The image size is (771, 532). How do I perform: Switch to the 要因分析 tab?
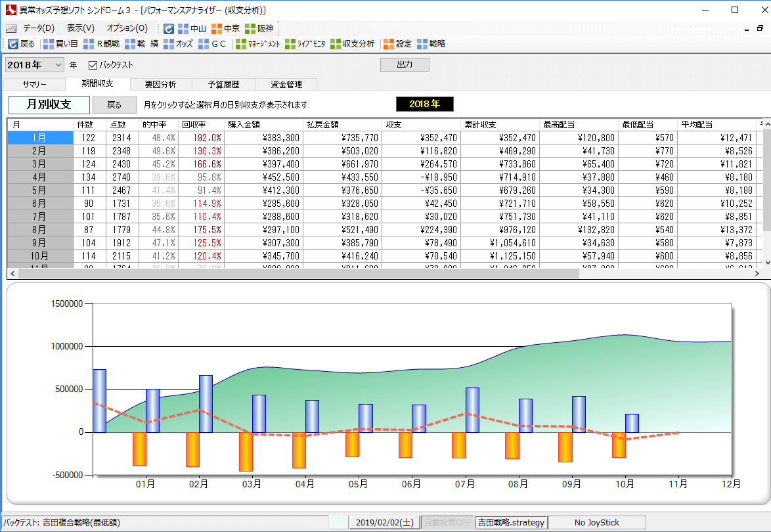pos(161,85)
